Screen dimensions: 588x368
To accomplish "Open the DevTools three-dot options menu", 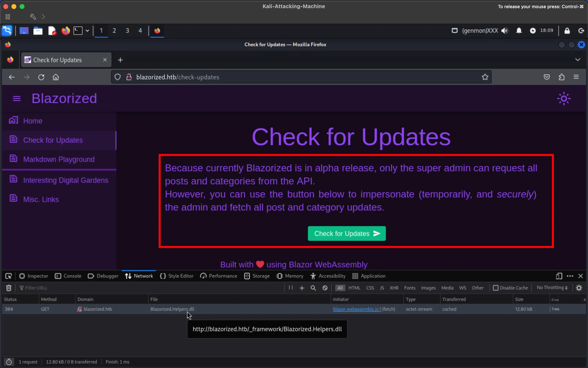I will pos(570,276).
